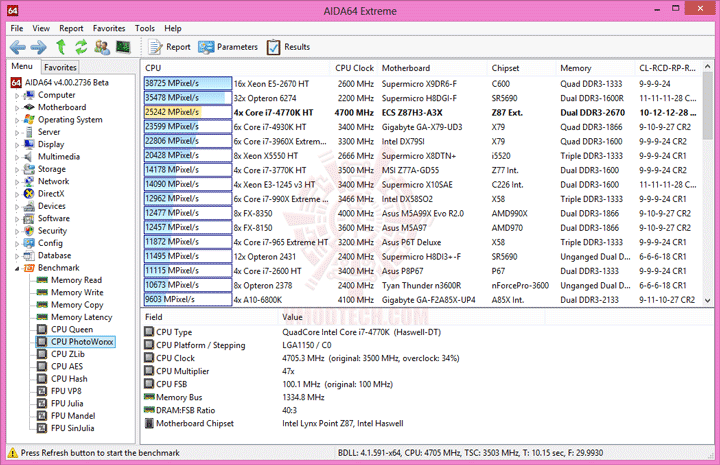Open benchmark Parameters
This screenshot has height=465, width=720.
228,47
